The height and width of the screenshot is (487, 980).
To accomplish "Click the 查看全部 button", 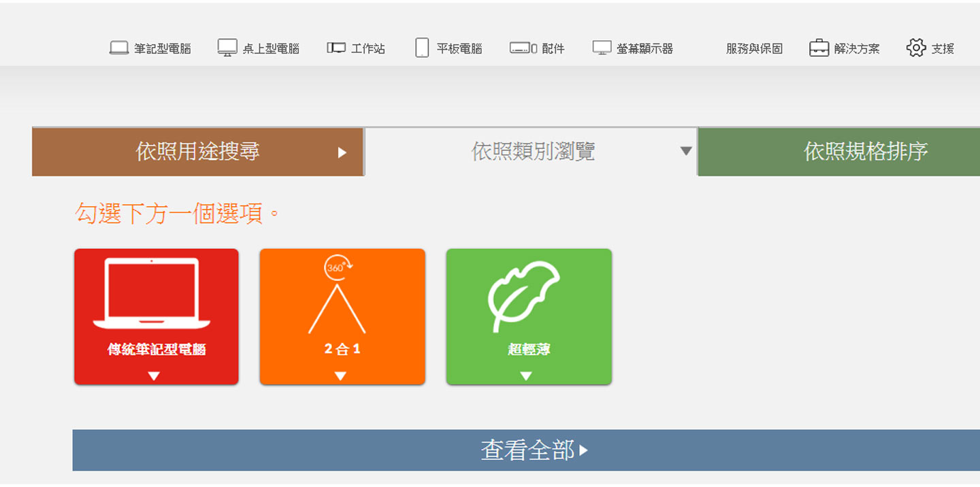I will click(526, 450).
